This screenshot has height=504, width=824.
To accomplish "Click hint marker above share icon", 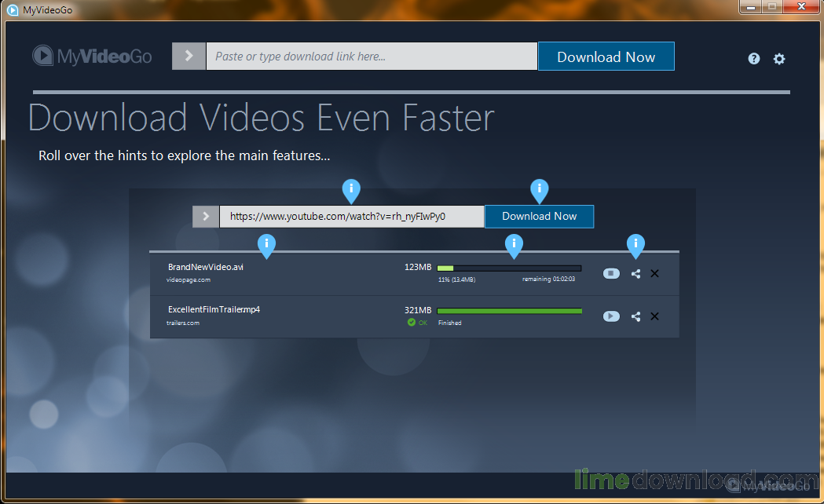I will (x=635, y=247).
